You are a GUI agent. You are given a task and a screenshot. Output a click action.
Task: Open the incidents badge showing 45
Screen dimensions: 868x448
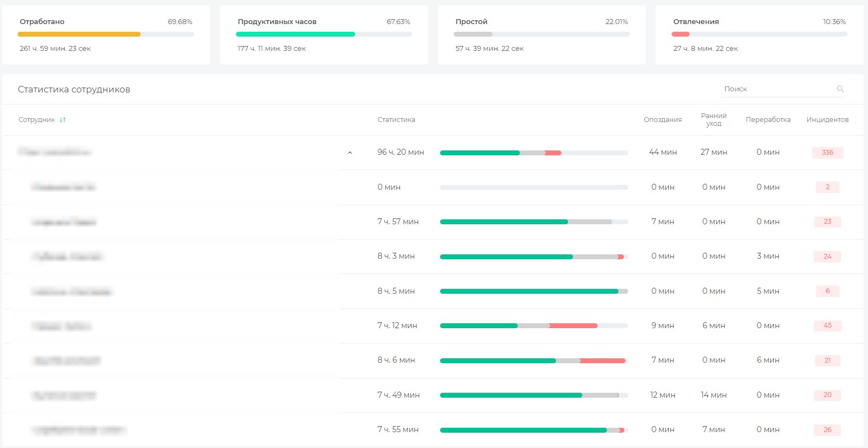[828, 325]
